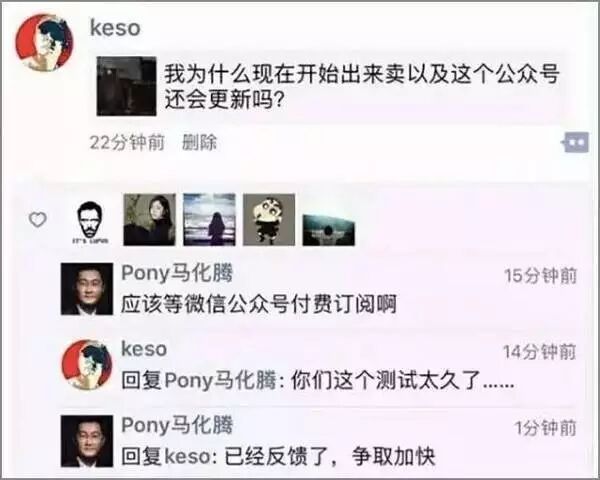Tap Pony马化腾 name in first comment
Viewport: 600px width, 480px height.
[x=177, y=273]
